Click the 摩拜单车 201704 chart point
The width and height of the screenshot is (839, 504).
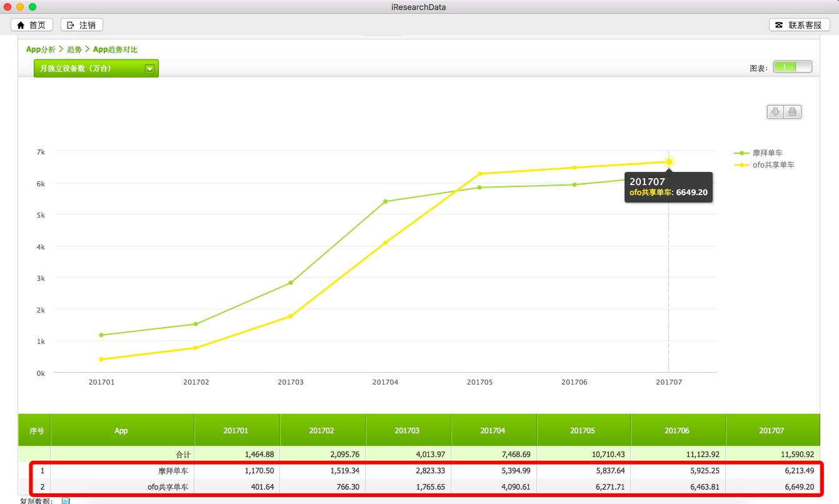click(x=385, y=201)
